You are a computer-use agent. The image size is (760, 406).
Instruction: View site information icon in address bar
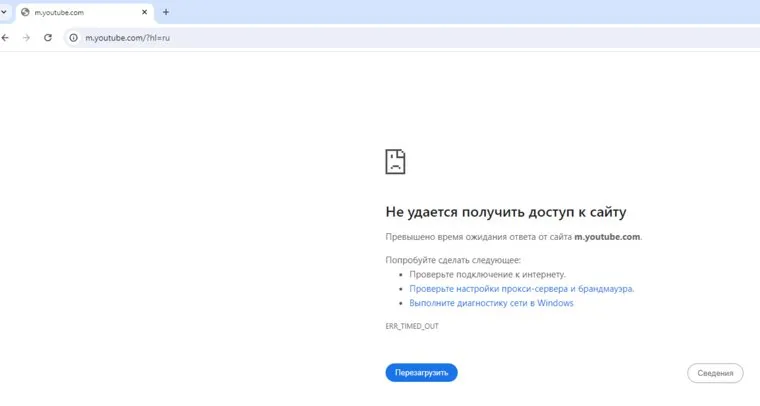[73, 37]
